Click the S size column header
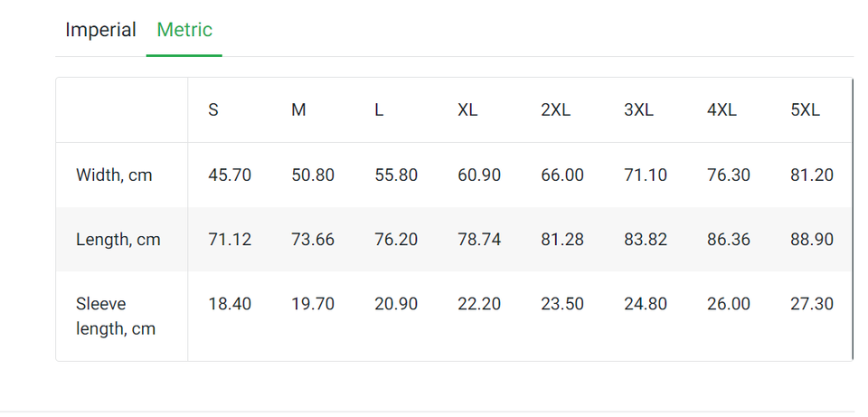The image size is (868, 417). click(x=213, y=110)
